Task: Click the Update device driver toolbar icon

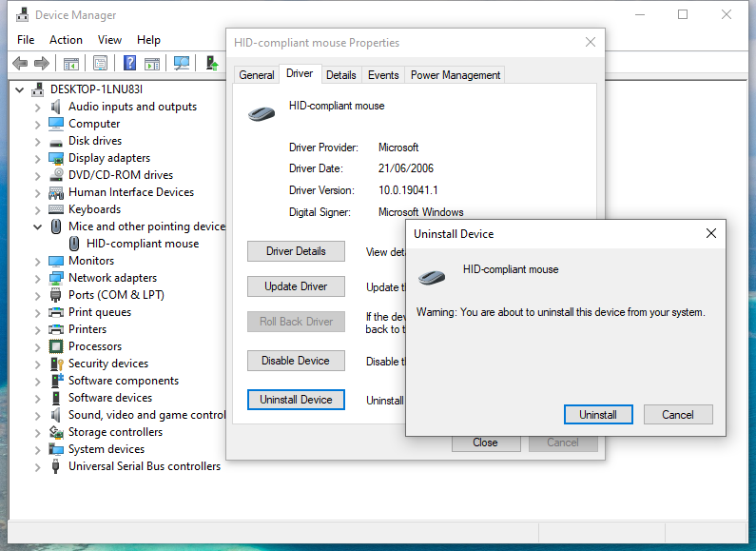Action: point(212,63)
